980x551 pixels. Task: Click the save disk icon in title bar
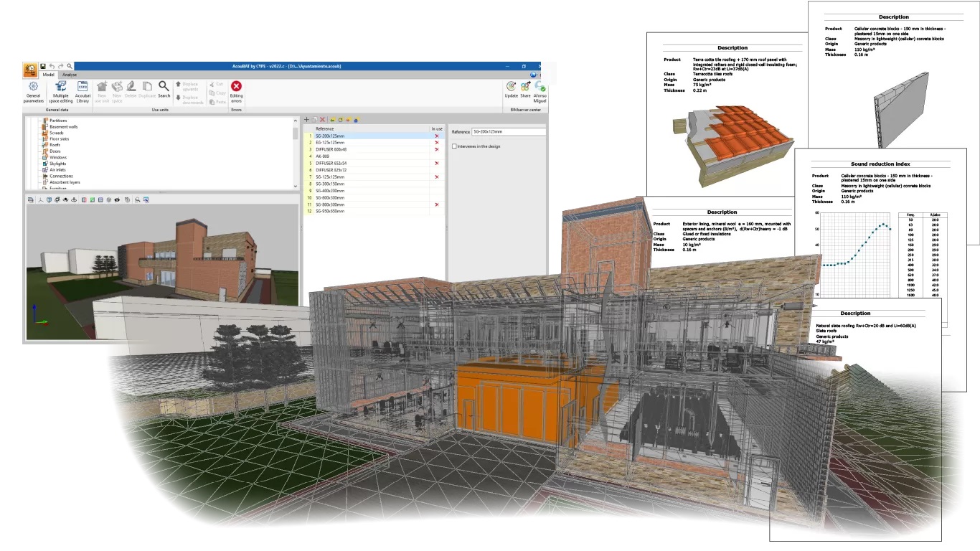[x=43, y=66]
